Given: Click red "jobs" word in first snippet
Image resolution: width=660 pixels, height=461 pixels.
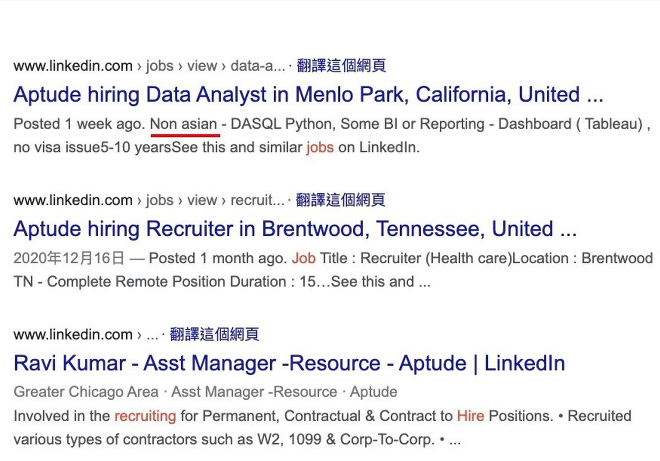Looking at the screenshot, I should pyautogui.click(x=320, y=147).
